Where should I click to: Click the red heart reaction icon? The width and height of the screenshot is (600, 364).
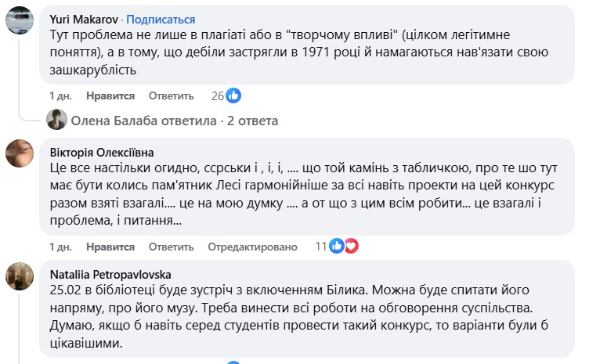point(351,246)
